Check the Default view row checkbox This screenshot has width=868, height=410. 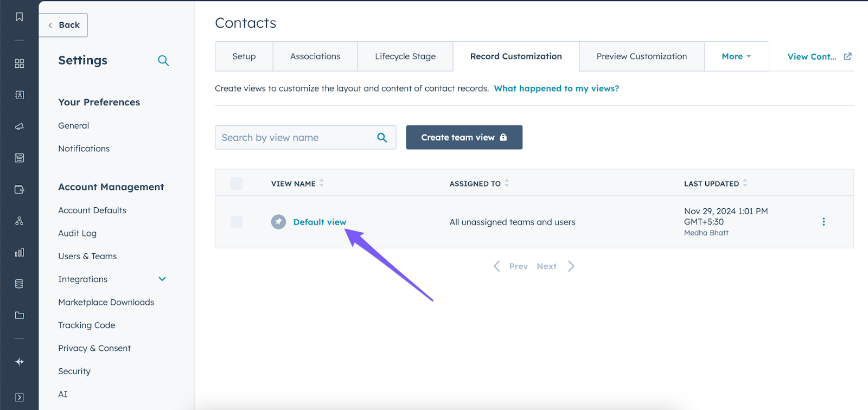237,222
